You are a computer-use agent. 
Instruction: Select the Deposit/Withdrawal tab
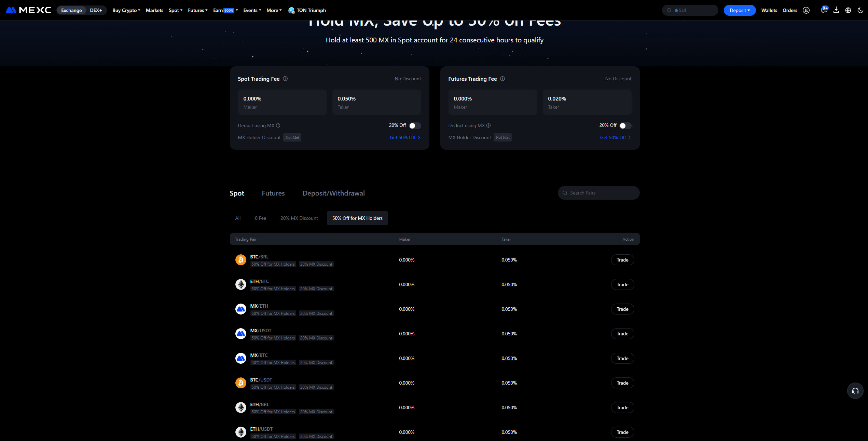coord(334,193)
